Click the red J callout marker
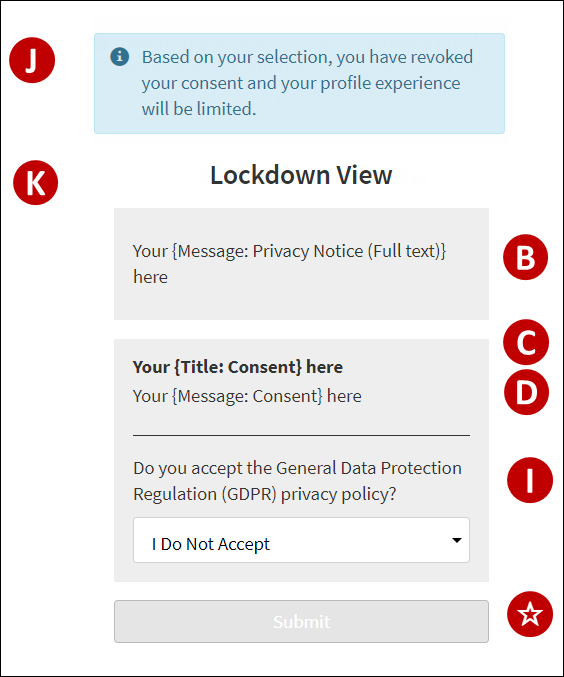Screen dimensions: 564x677 pos(32,60)
